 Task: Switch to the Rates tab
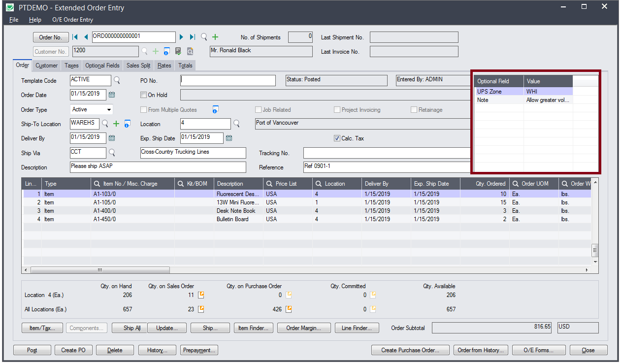[164, 66]
